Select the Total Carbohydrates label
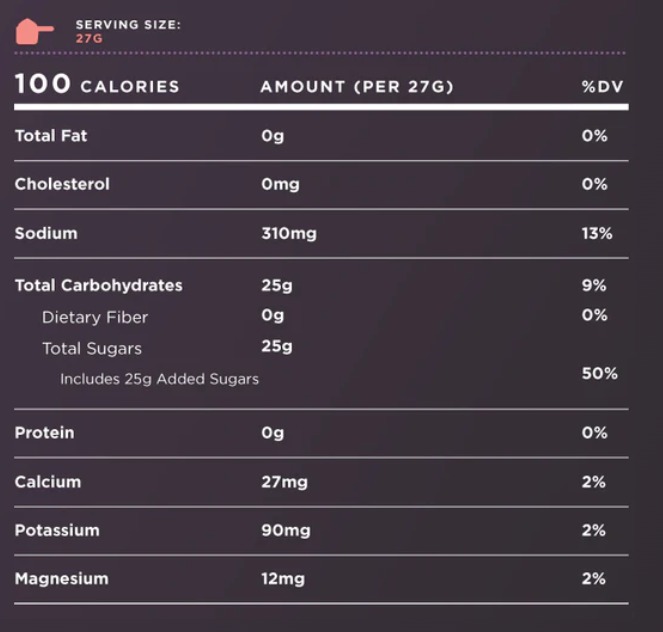The image size is (663, 632). 99,285
